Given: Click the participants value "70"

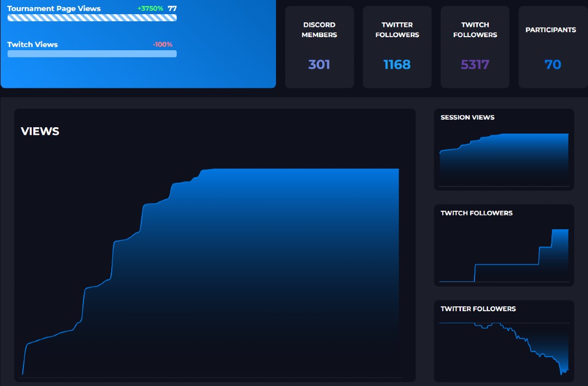Looking at the screenshot, I should 553,64.
